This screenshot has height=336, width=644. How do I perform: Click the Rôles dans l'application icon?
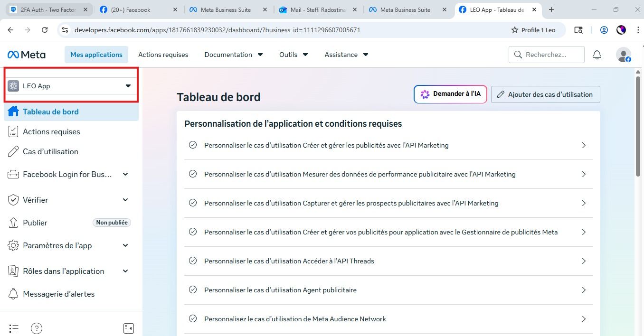[13, 271]
